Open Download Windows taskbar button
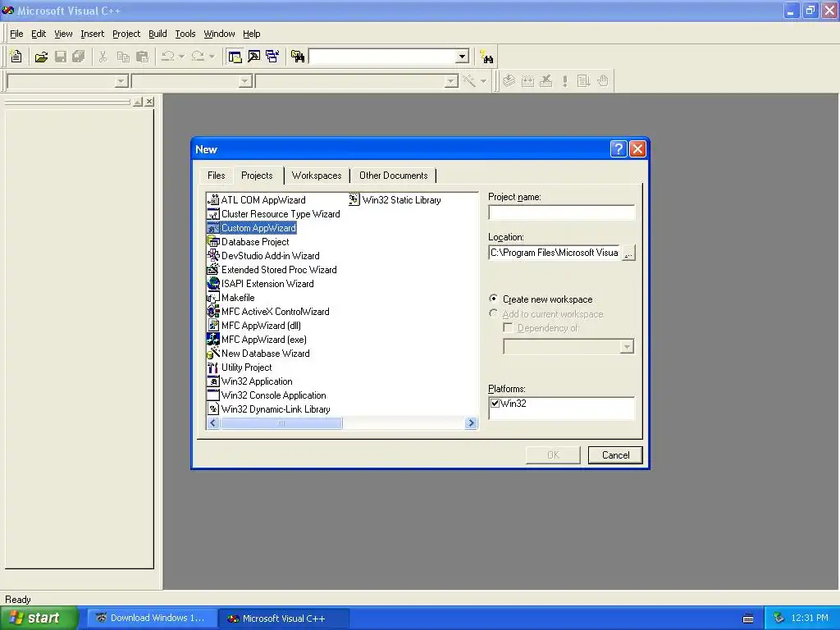This screenshot has width=840, height=630. tap(152, 618)
